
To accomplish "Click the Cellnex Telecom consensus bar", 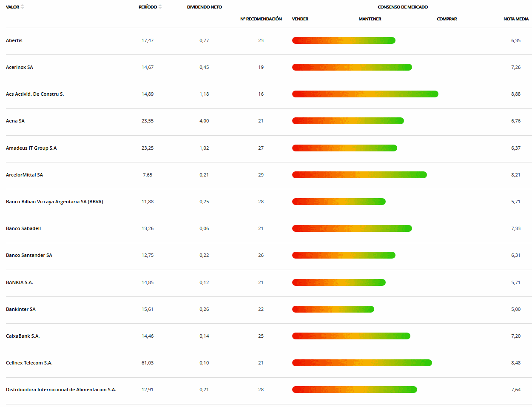I will (x=362, y=363).
